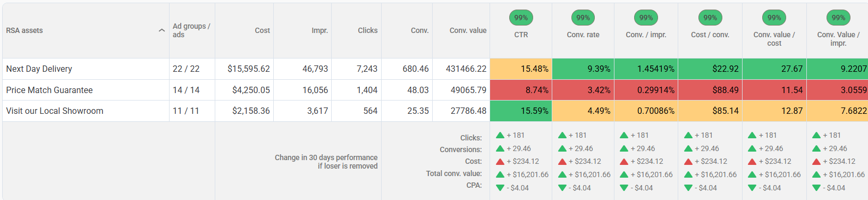Click the 11 / 11 ad groups cell
This screenshot has height=200, width=868.
coord(192,111)
